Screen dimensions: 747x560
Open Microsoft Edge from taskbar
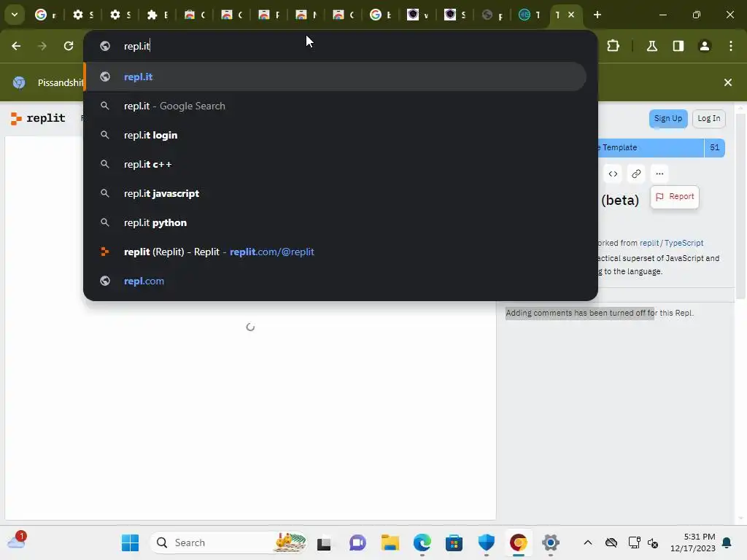coord(422,542)
